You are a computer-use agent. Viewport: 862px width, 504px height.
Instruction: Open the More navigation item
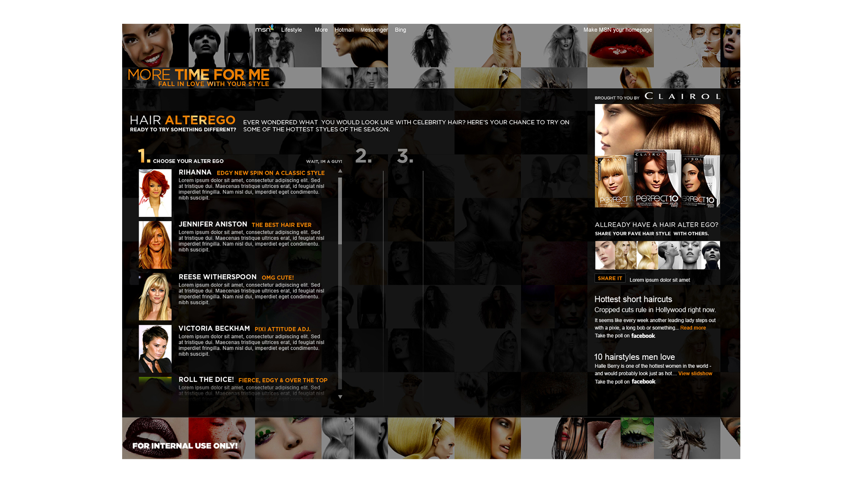click(x=321, y=30)
